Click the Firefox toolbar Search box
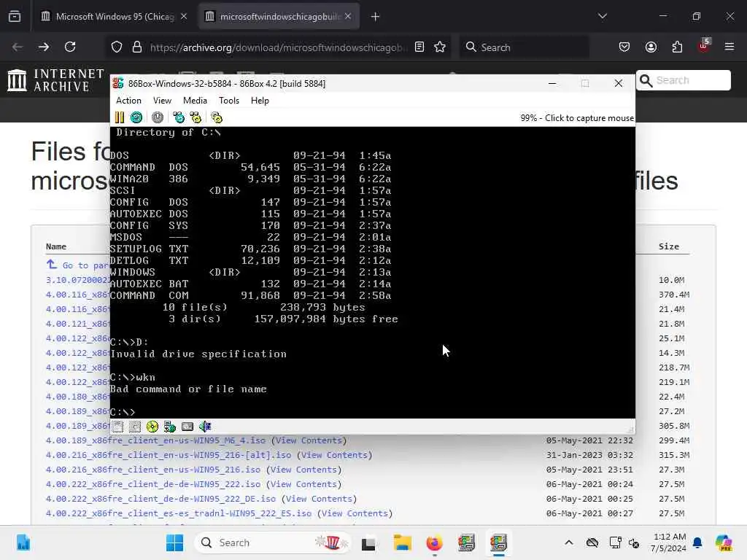The width and height of the screenshot is (747, 560). pos(524,47)
